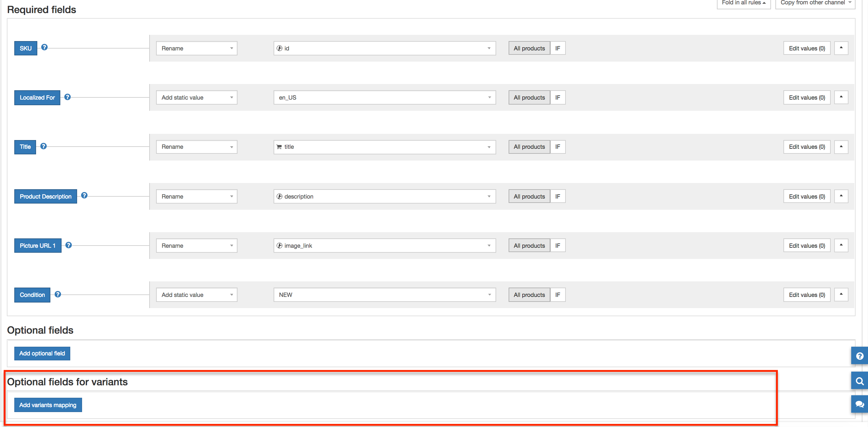Open the NEW value dropdown

385,295
